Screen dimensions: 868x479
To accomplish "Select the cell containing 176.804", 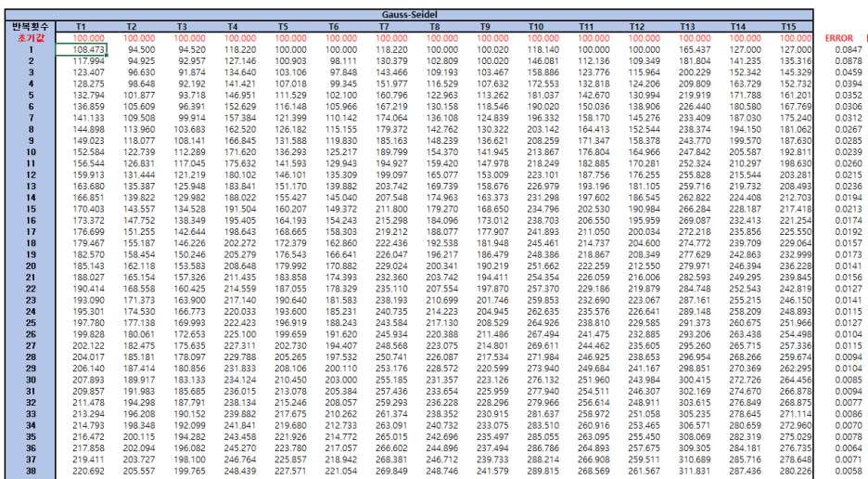I will 586,152.
